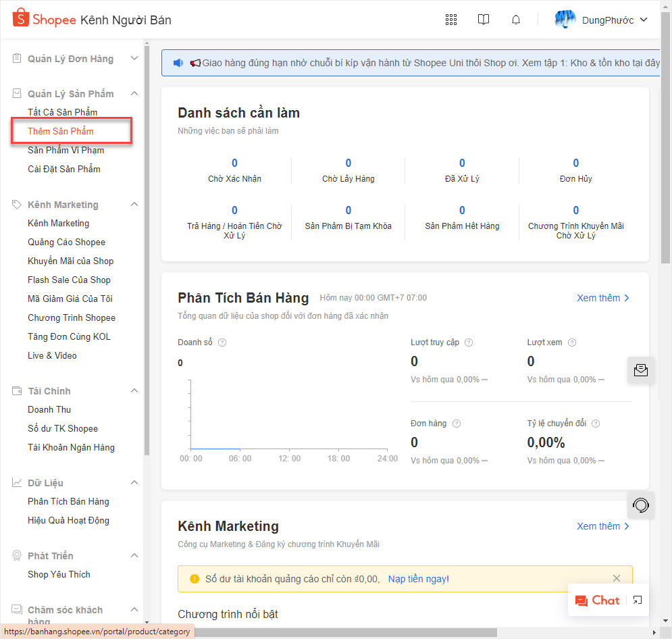This screenshot has width=672, height=639.
Task: Click the Nạp tiền ngay link
Action: (418, 579)
